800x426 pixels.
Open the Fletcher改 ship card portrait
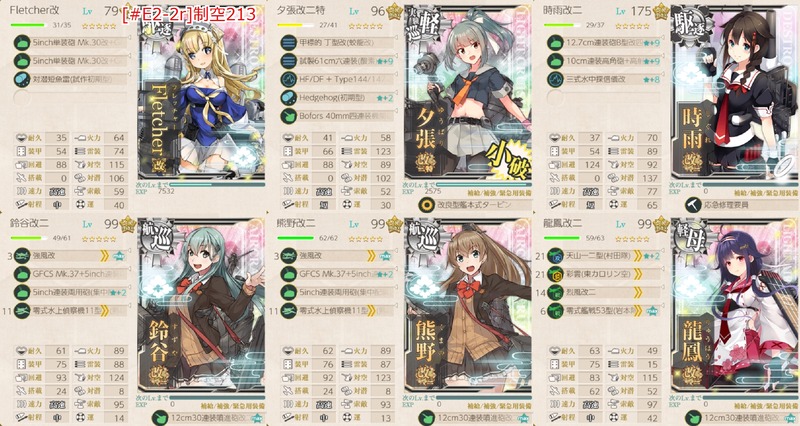(202, 95)
